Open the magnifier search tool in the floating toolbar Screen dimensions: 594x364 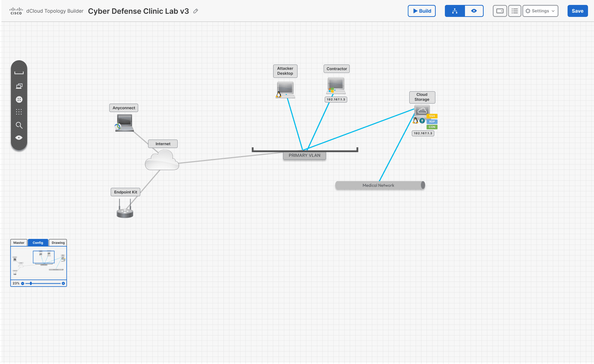(19, 125)
